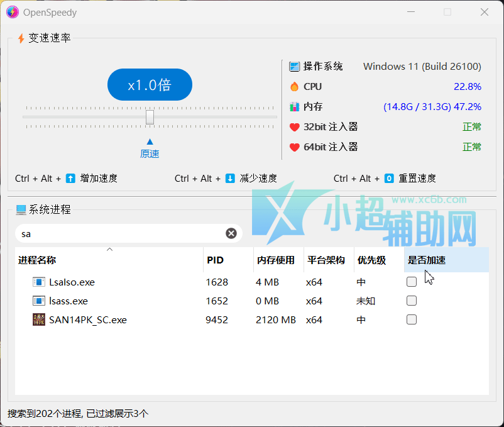Enable acceleration for SAN14PK_SC.exe

412,319
